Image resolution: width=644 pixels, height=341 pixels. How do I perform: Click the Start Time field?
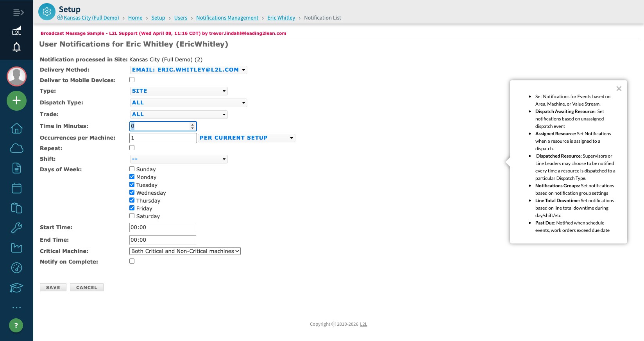(163, 228)
